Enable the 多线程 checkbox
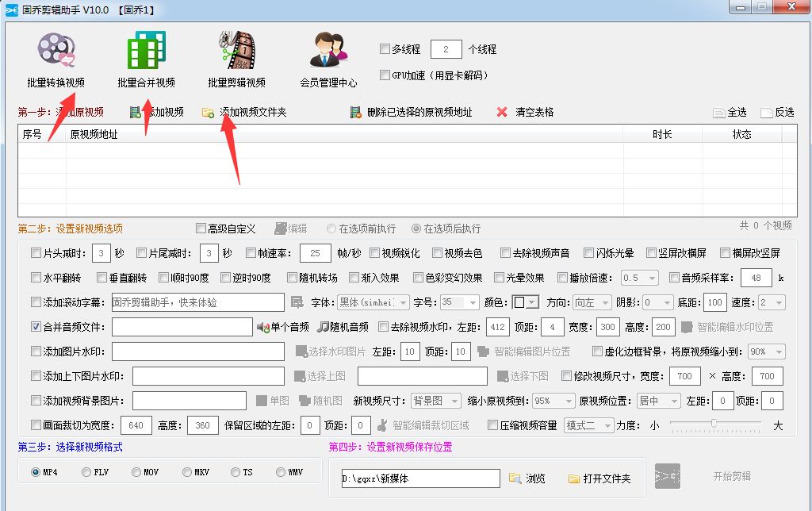 [386, 48]
